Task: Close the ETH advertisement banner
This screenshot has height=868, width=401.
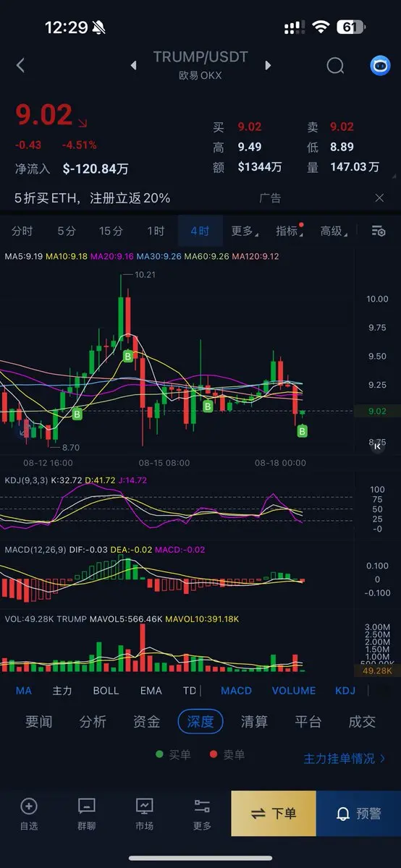Action: pos(379,197)
